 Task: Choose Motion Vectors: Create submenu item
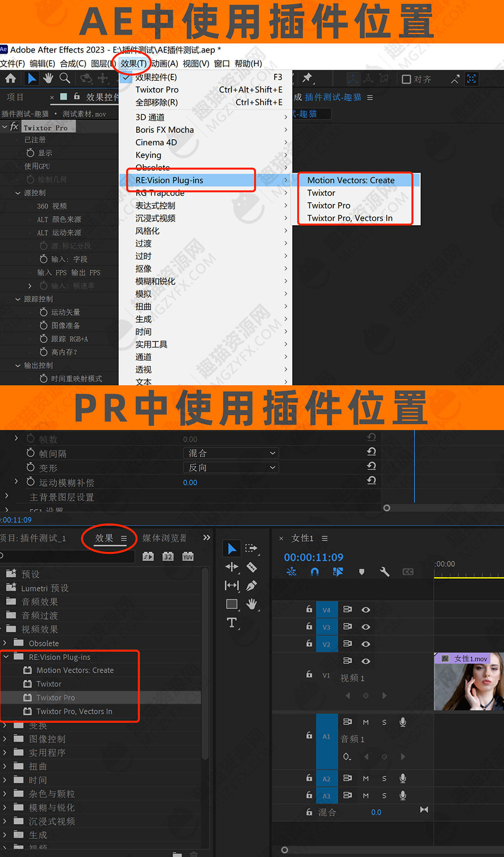[351, 181]
